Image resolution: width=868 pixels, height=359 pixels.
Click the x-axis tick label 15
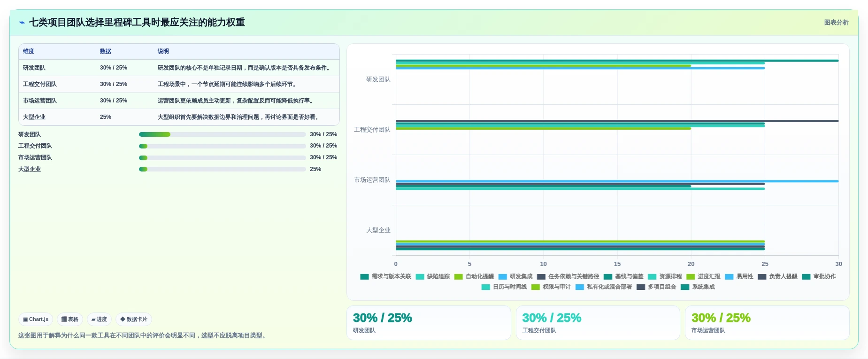(617, 264)
